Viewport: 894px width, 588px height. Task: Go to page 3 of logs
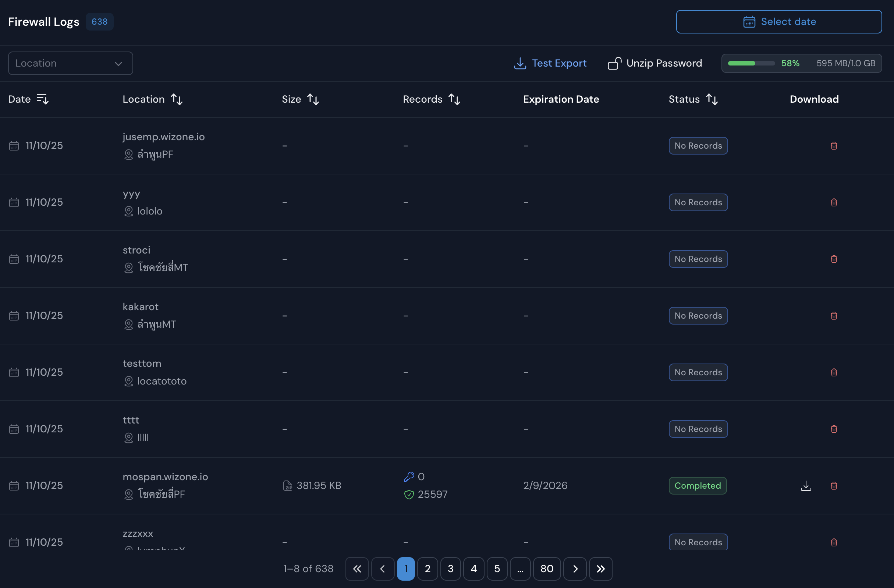tap(450, 569)
